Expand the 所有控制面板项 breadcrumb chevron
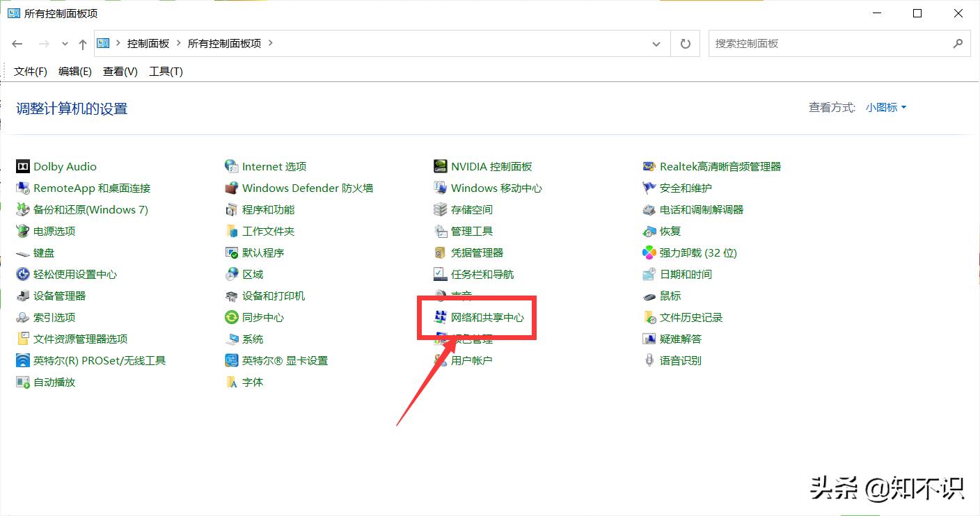This screenshot has height=516, width=980. (270, 43)
